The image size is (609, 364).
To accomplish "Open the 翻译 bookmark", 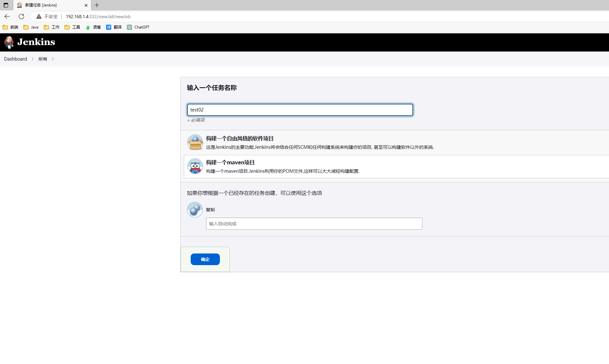I will [114, 27].
